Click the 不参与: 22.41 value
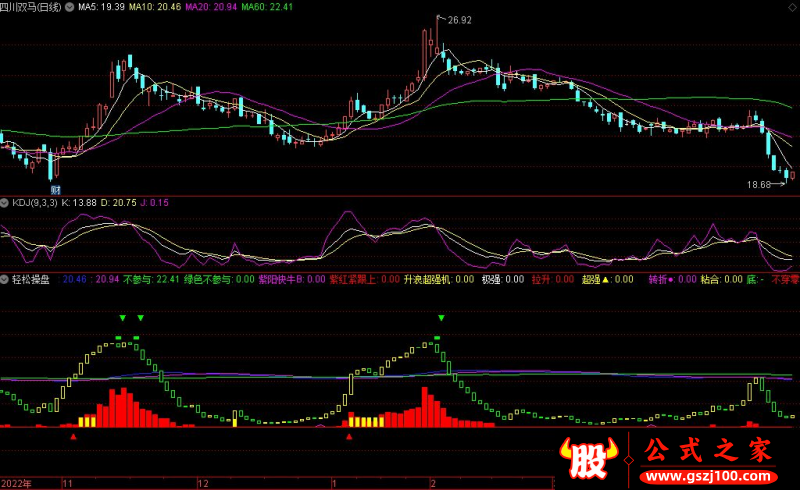Viewport: 800px width, 490px height. coord(151,279)
